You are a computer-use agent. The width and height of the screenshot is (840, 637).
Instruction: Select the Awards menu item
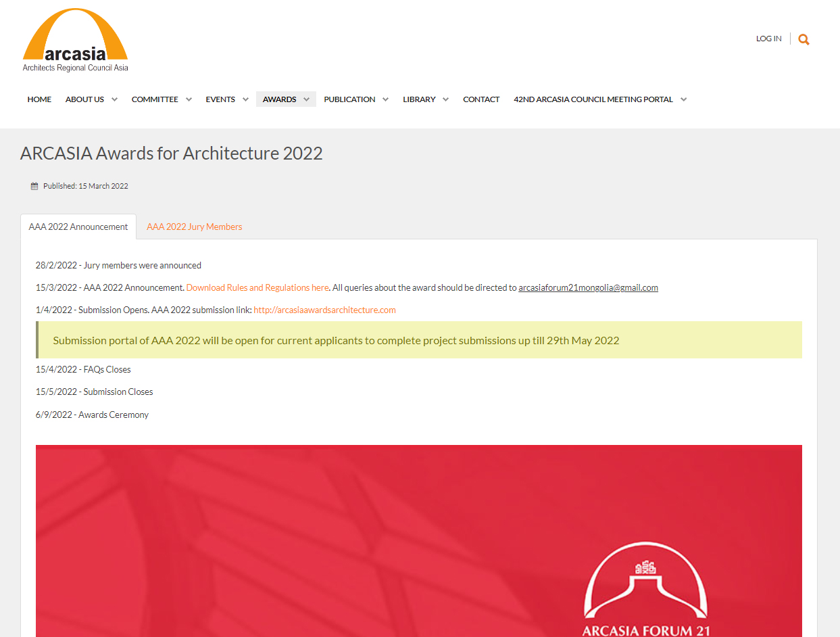tap(279, 99)
